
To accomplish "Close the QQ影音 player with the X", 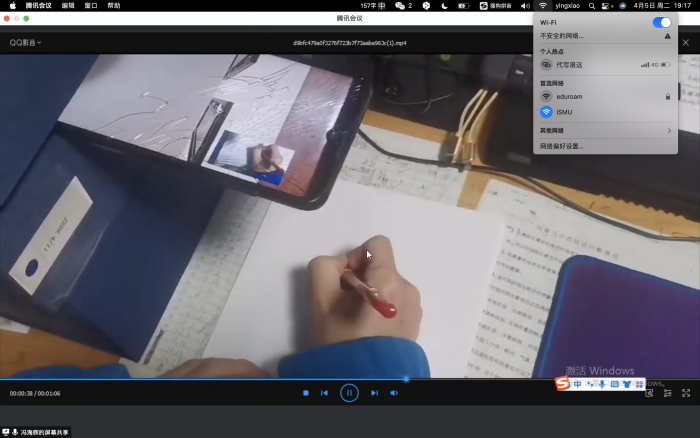I will pyautogui.click(x=686, y=43).
